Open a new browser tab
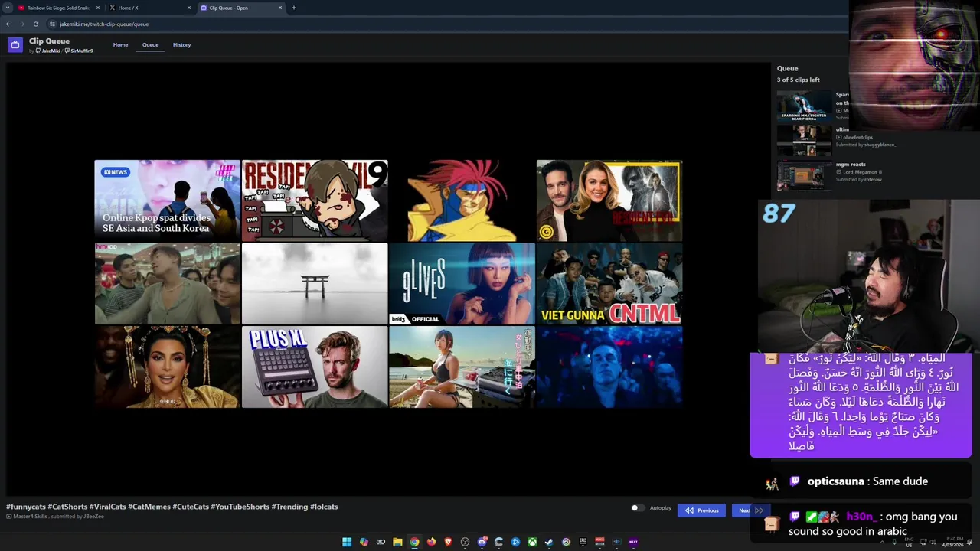 tap(293, 8)
